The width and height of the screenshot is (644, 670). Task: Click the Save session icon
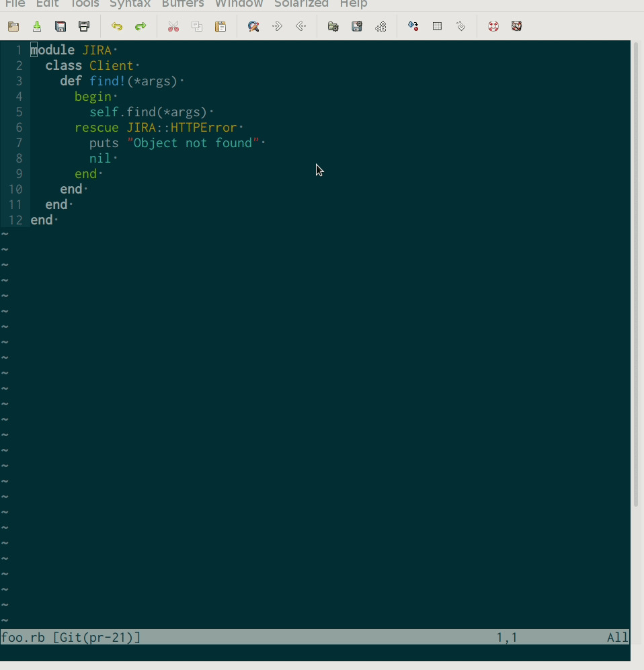point(357,26)
